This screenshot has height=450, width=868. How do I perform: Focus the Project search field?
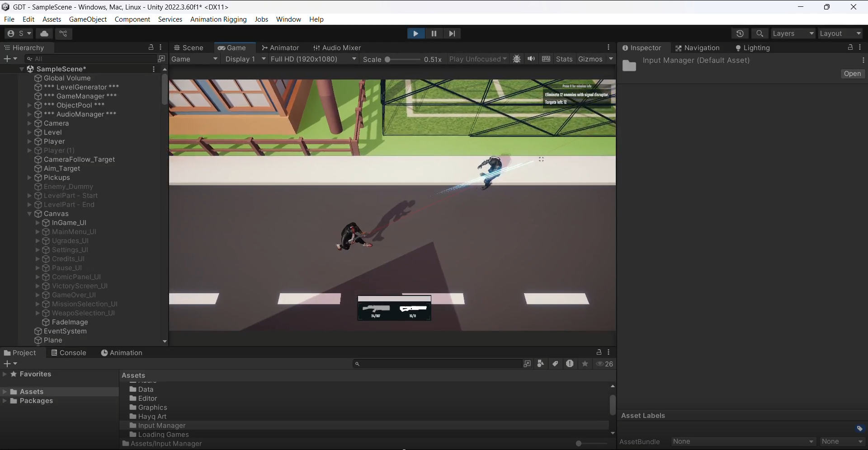tap(437, 364)
